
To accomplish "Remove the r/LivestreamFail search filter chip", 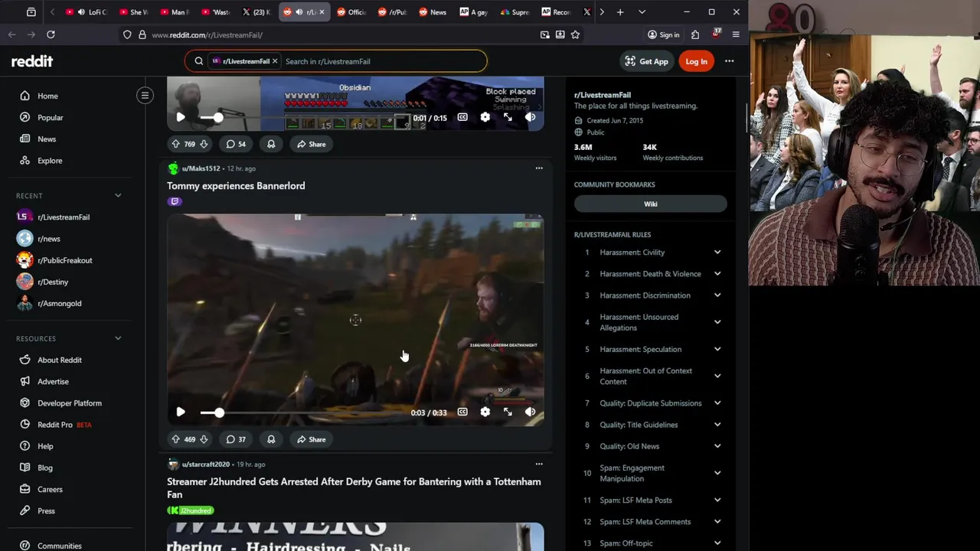I will (x=275, y=61).
